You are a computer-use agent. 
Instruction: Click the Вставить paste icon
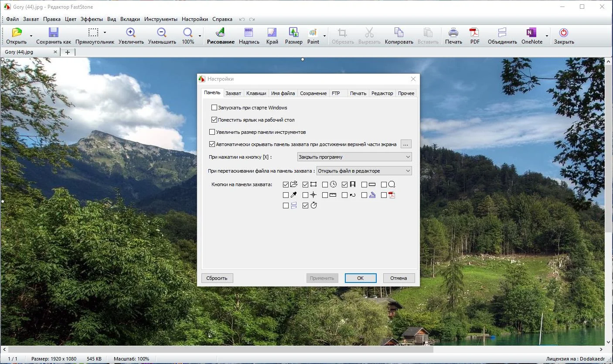point(428,32)
